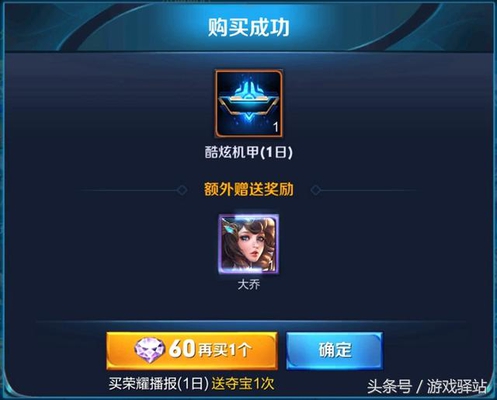Click the 额外赠送奖励 section header
497x400 pixels.
(x=249, y=189)
